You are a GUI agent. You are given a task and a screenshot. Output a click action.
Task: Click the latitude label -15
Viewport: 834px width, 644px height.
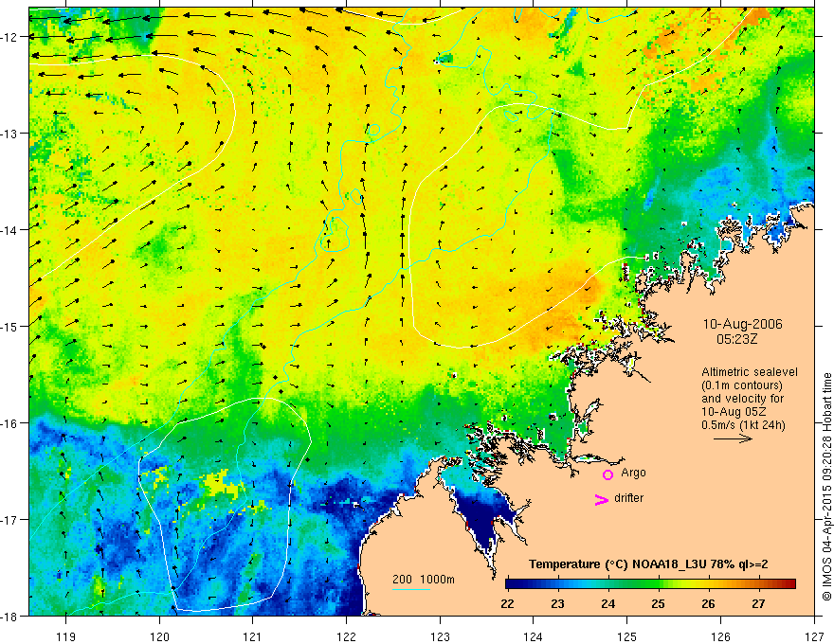click(9, 326)
